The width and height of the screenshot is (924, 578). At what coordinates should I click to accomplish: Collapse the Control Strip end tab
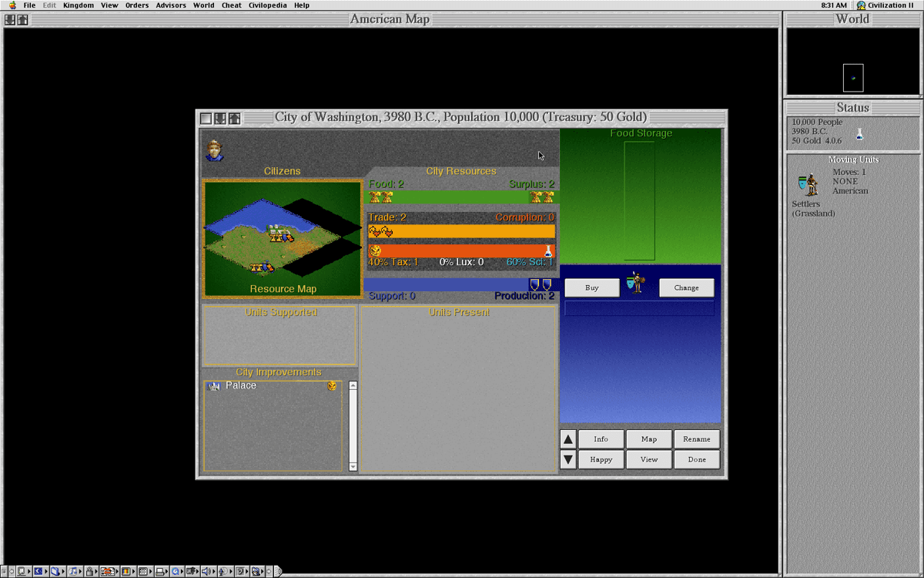[278, 572]
